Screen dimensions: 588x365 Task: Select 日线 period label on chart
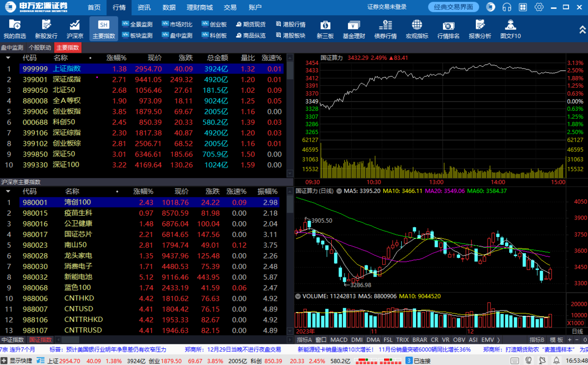578,331
